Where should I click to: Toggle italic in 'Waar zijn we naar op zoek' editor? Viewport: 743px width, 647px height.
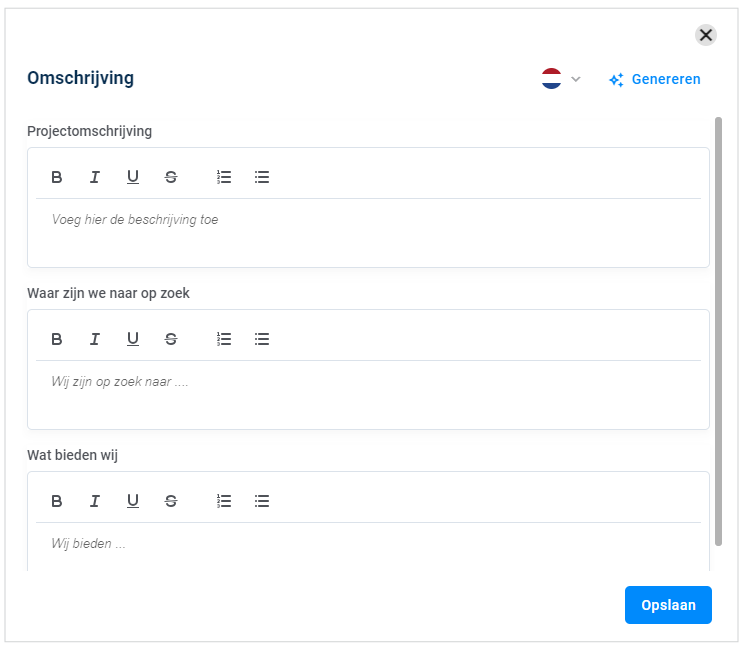[x=95, y=339]
